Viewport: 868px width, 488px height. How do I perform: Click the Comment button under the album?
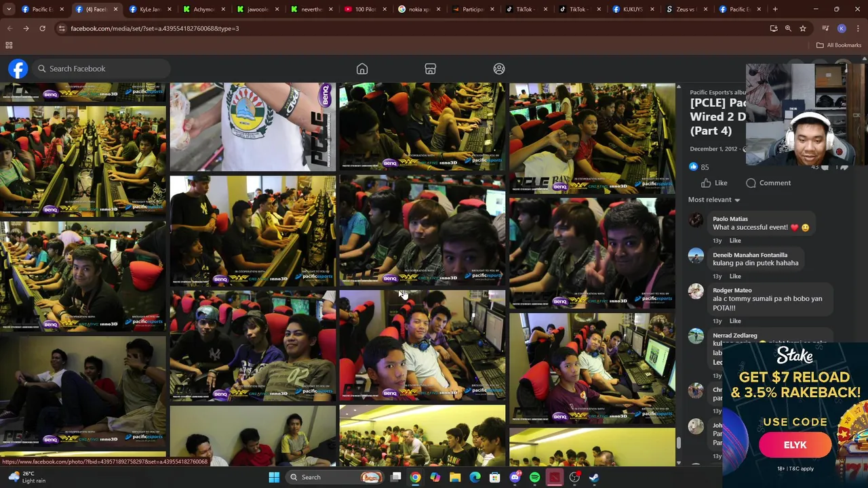point(768,183)
